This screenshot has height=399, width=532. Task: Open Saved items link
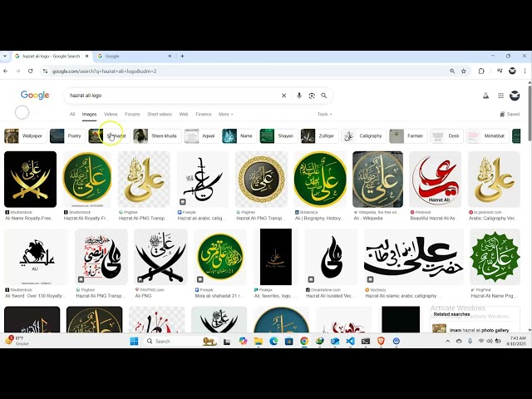[x=510, y=115]
